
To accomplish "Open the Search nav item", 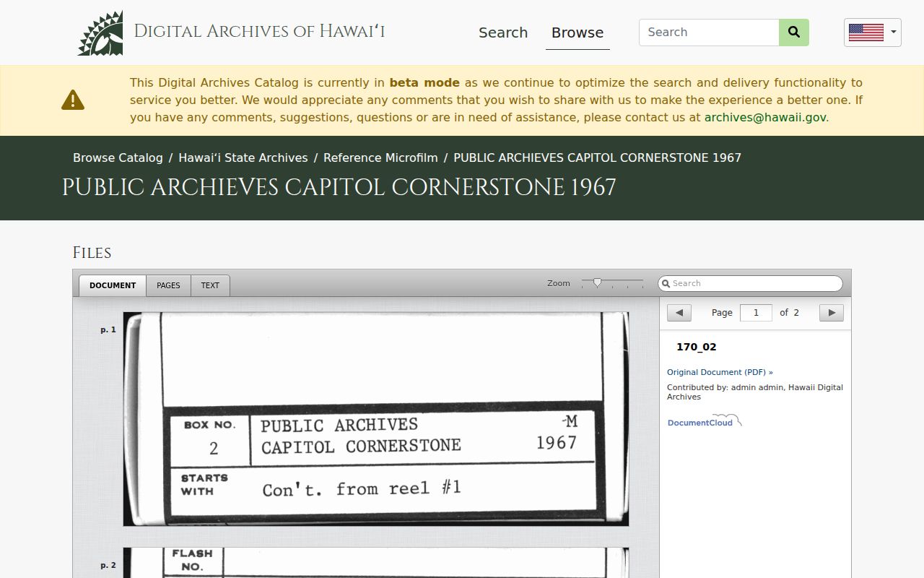I will click(x=503, y=33).
